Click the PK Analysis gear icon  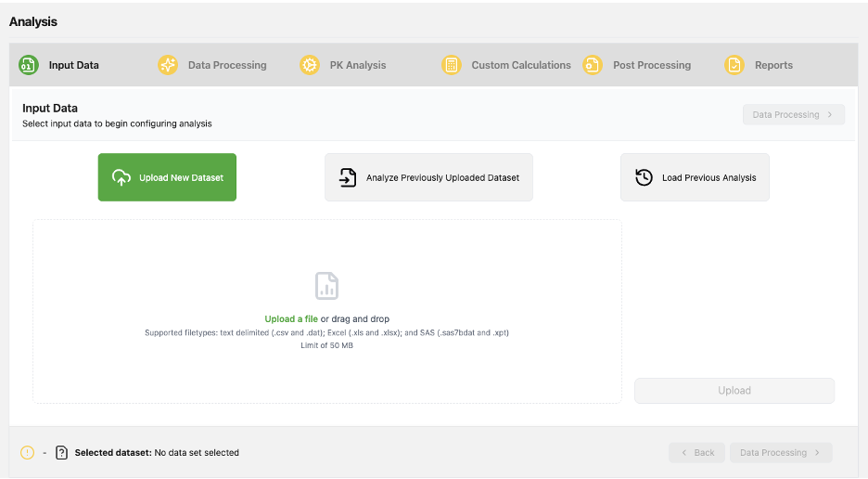310,65
